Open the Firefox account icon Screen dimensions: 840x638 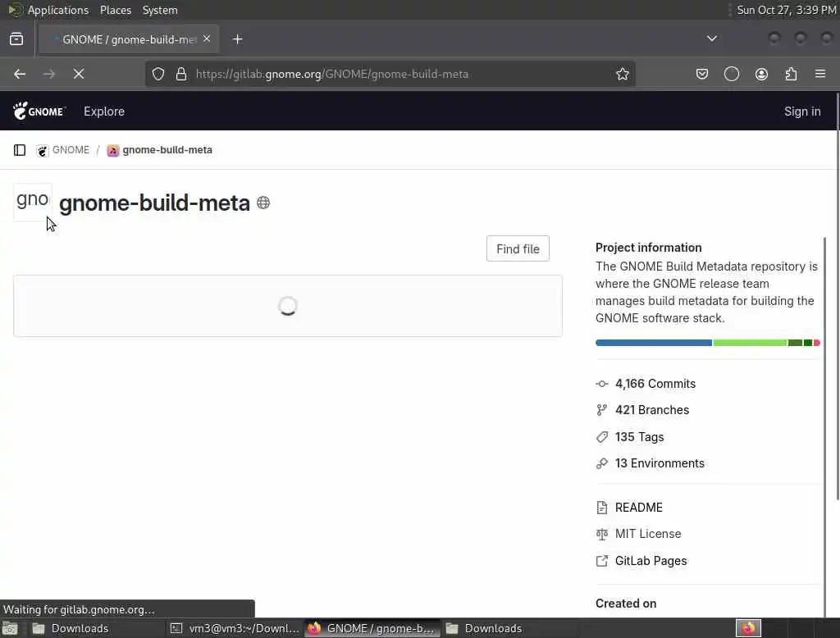pos(761,74)
